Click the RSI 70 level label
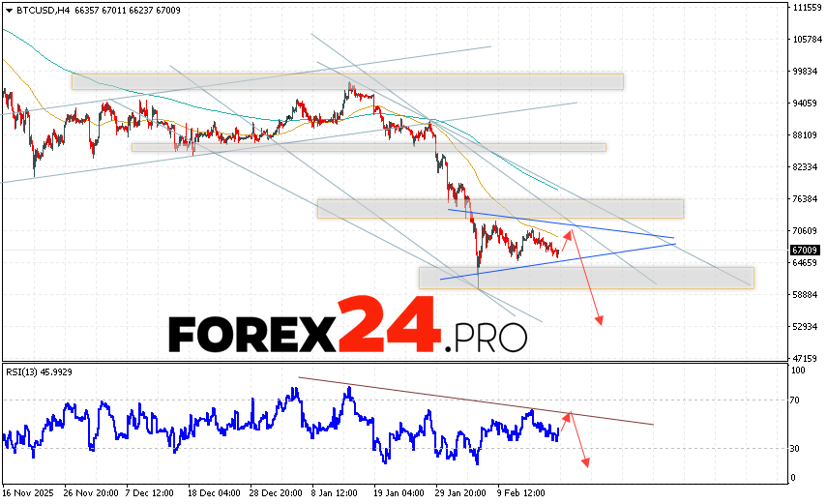Screen dimensions: 827x504 click(x=798, y=400)
